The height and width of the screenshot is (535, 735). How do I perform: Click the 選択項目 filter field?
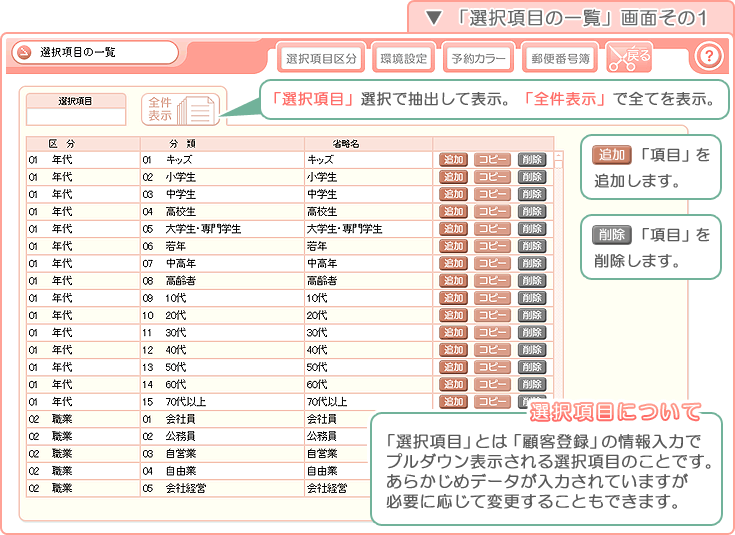click(x=76, y=116)
